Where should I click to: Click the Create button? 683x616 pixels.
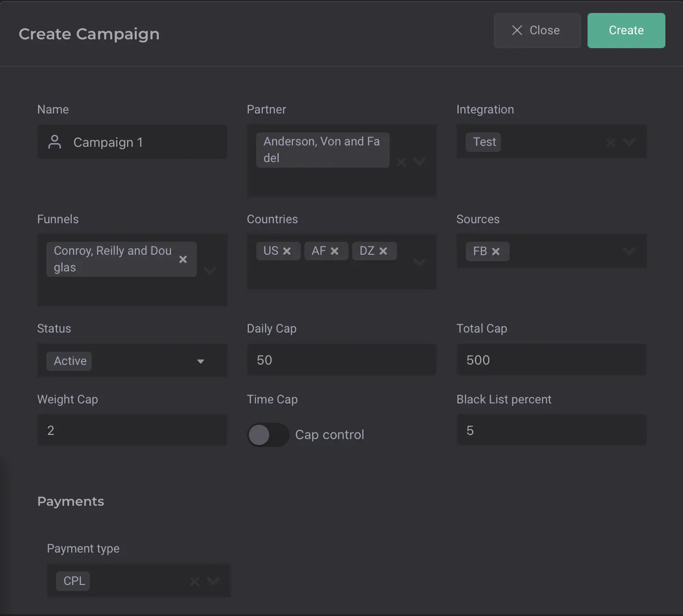point(626,31)
